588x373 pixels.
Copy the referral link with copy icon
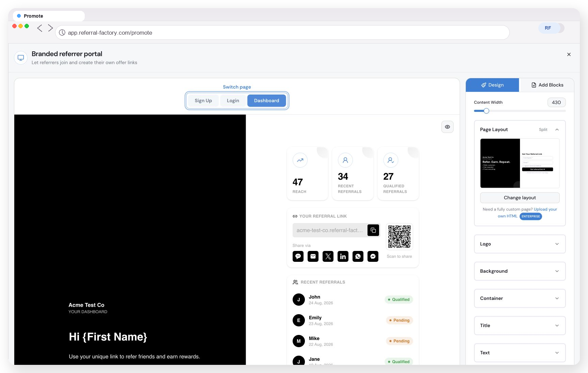pos(373,230)
